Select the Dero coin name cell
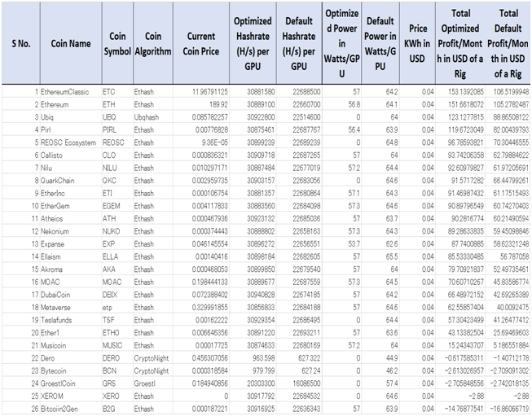532x416 pixels. (71, 358)
